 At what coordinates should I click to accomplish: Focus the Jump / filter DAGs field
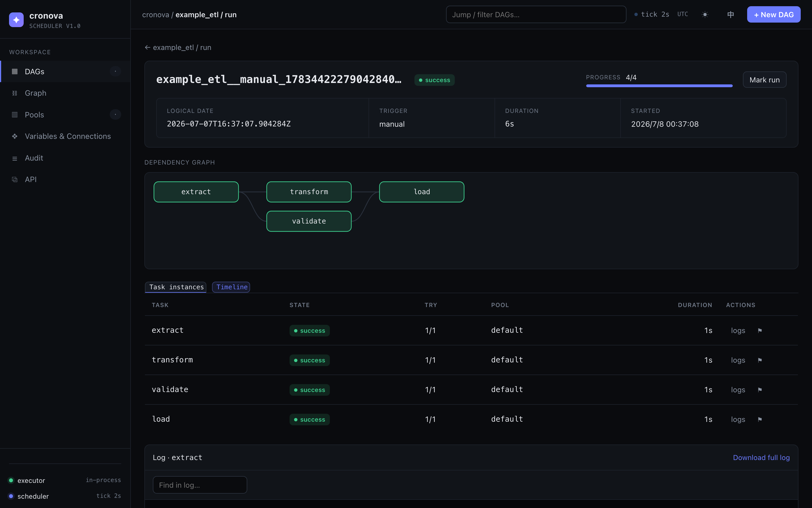point(536,14)
